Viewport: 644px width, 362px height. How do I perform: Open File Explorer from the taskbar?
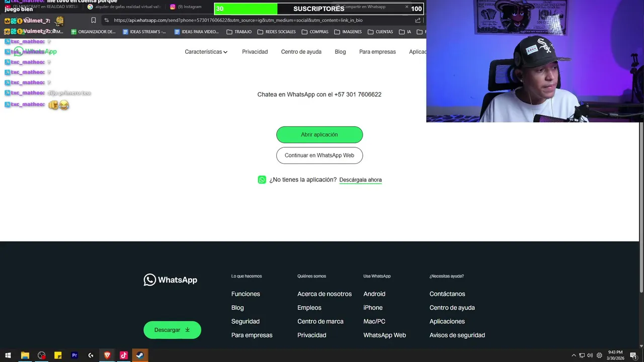(25, 355)
